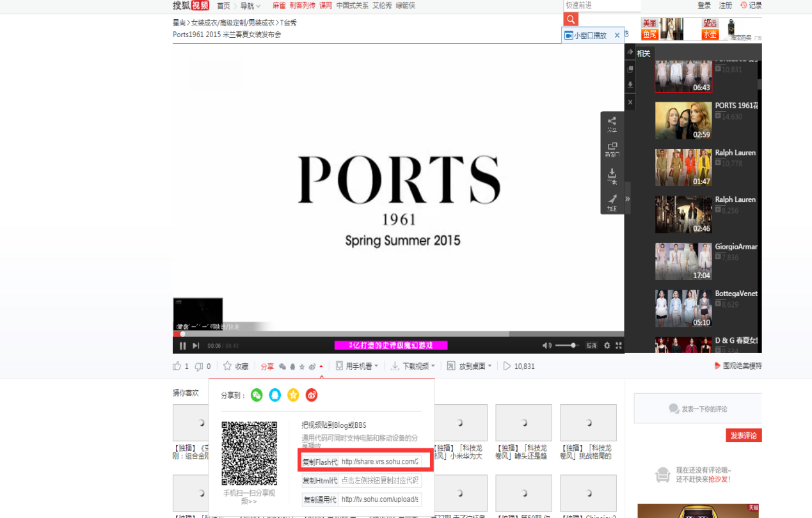
Task: Collapse the side panel with the double-chevron
Action: point(628,199)
